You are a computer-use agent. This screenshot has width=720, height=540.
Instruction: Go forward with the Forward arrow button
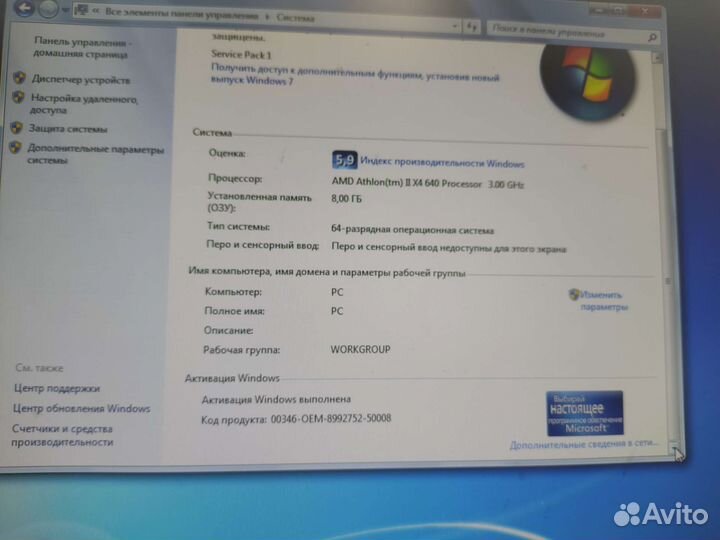tap(48, 9)
